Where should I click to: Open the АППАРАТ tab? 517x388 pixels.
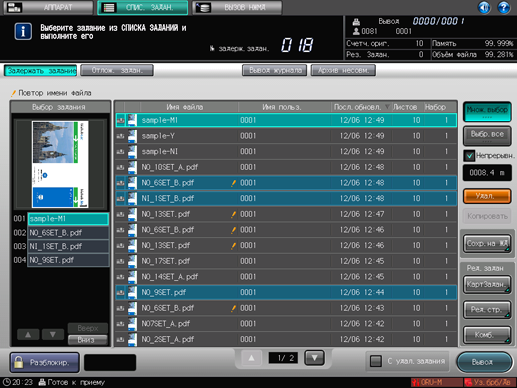tap(48, 7)
